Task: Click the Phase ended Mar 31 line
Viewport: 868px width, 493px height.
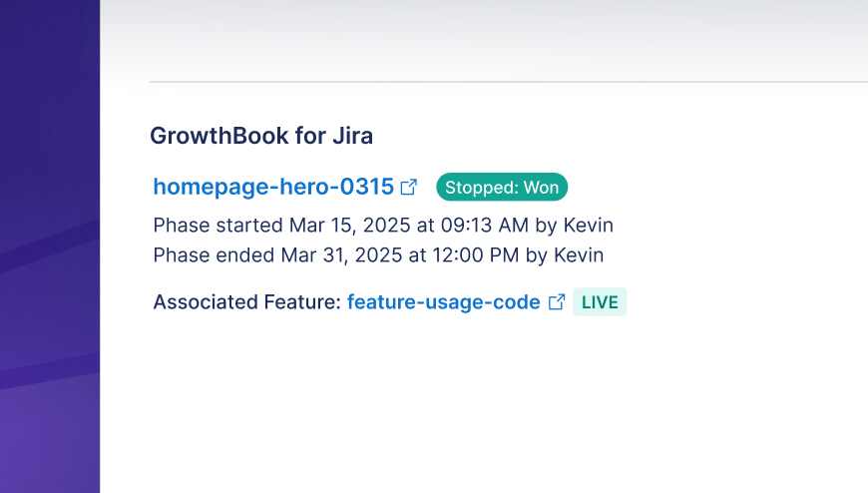Action: pyautogui.click(x=378, y=255)
